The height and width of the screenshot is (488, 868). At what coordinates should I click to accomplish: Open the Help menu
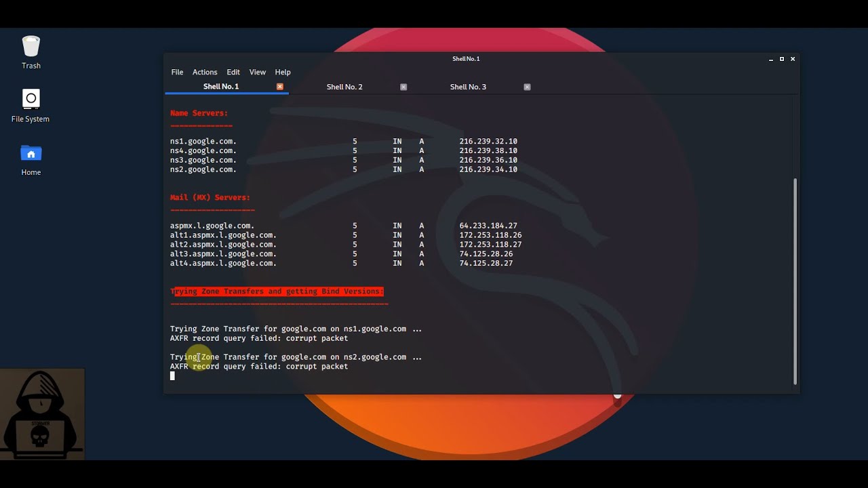point(283,72)
